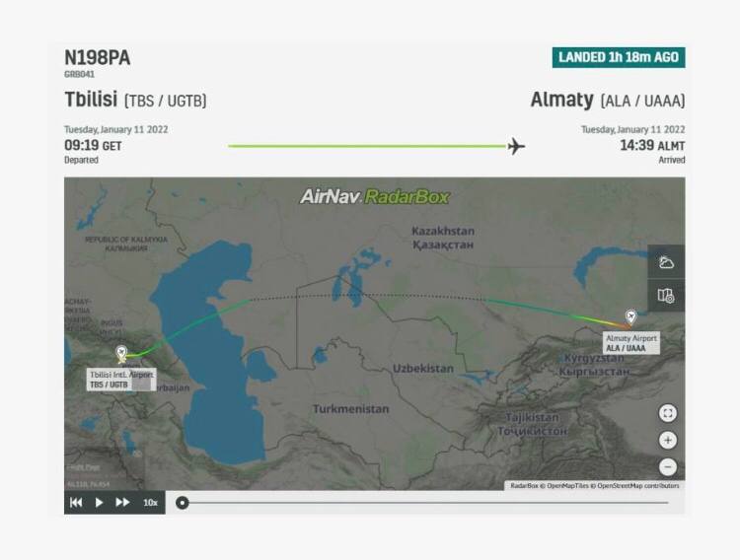Click the GRB041 flight number
The image size is (740, 560).
[x=79, y=74]
